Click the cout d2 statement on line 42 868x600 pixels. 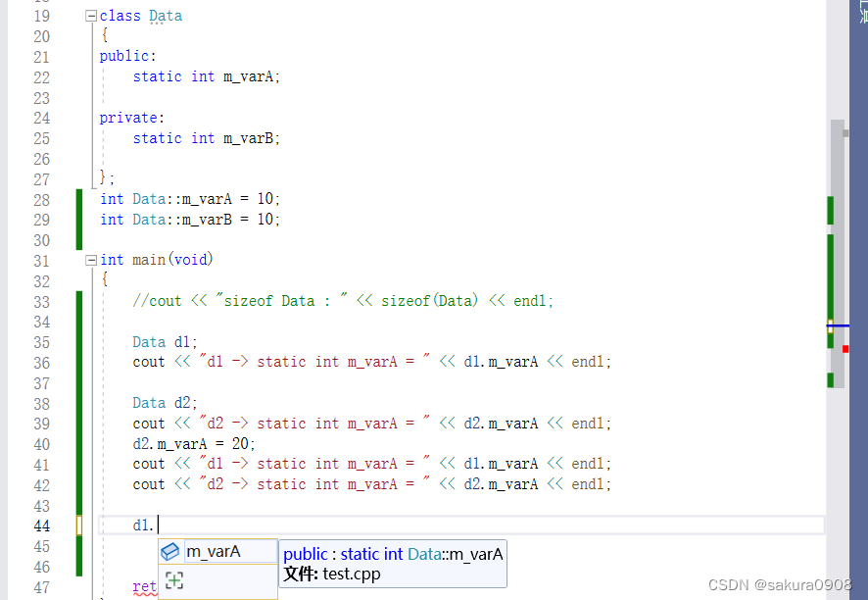pos(372,484)
